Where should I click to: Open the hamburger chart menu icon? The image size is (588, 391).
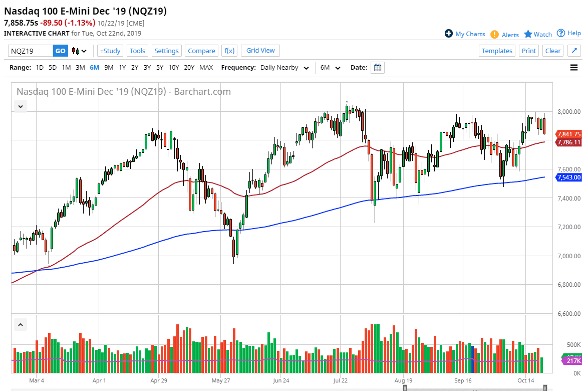pos(574,67)
